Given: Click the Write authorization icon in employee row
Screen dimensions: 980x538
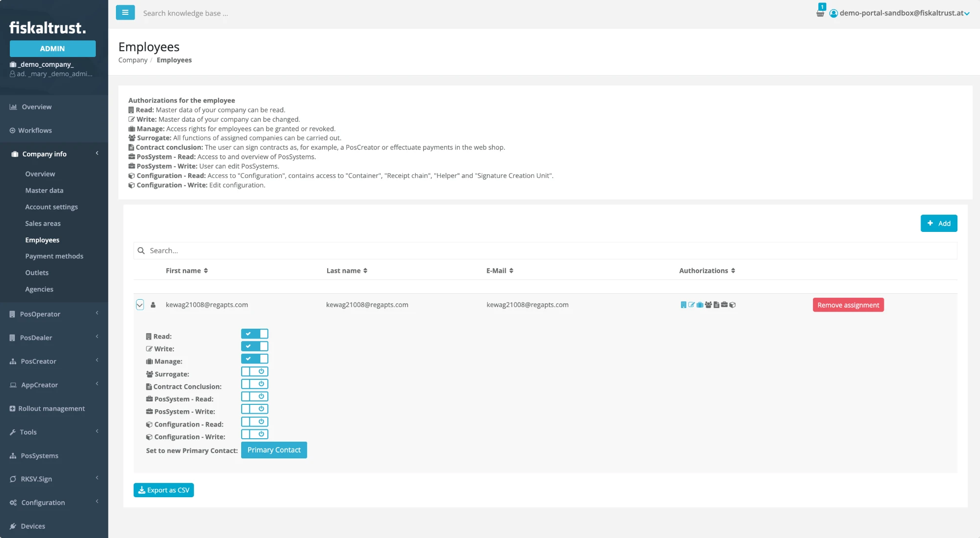Looking at the screenshot, I should pos(692,305).
